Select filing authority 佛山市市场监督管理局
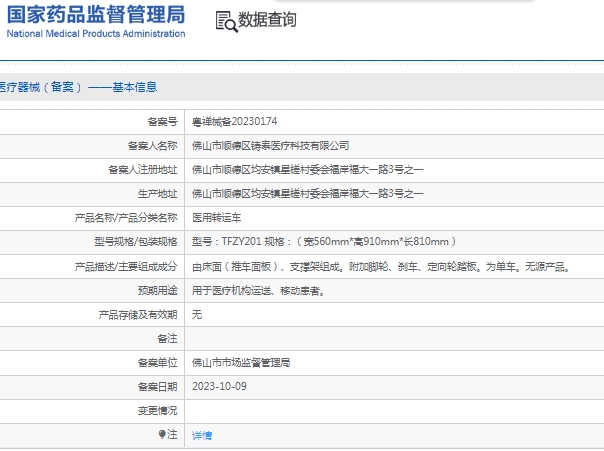604x451 pixels. (x=241, y=362)
